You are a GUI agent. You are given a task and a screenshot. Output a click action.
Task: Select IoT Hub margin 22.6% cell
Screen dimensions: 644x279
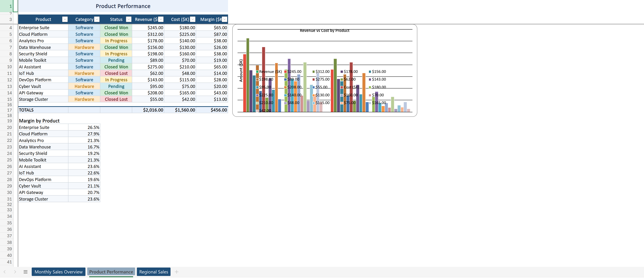pyautogui.click(x=84, y=173)
